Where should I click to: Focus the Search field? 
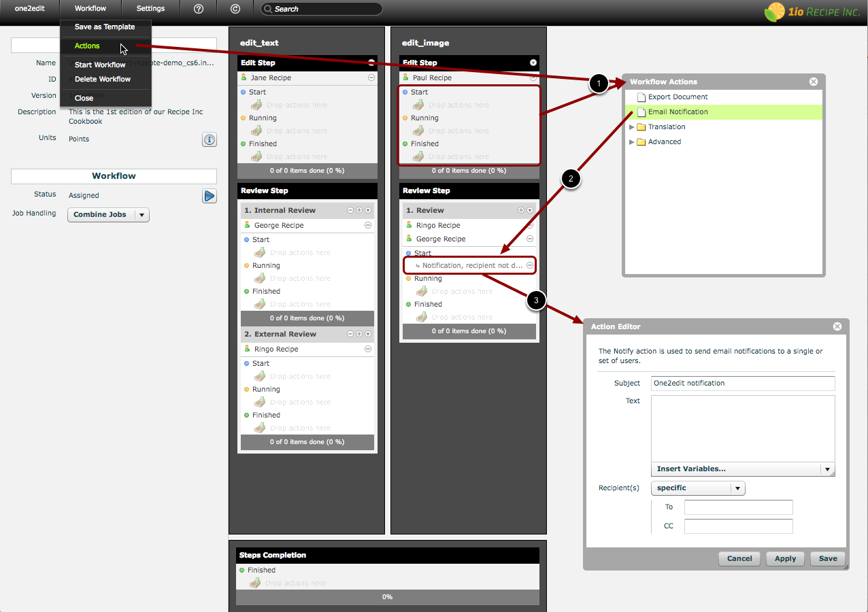point(321,9)
